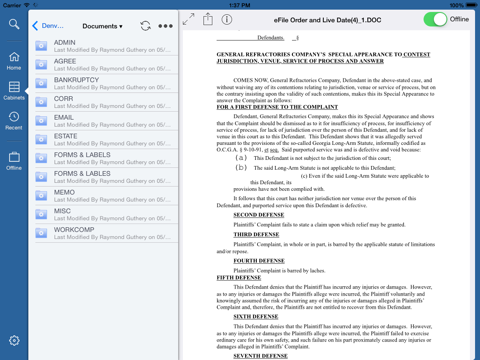Image resolution: width=480 pixels, height=360 pixels.
Task: Click the THIRD DEFENSE heading in document
Action: coord(256,234)
